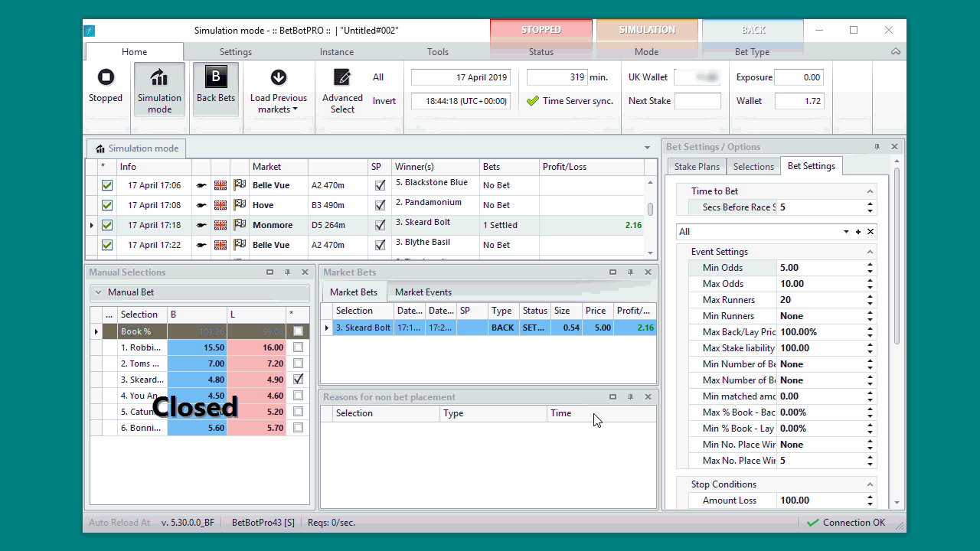The image size is (980, 551).
Task: Switch to the Stake Plans tab
Action: 697,167
